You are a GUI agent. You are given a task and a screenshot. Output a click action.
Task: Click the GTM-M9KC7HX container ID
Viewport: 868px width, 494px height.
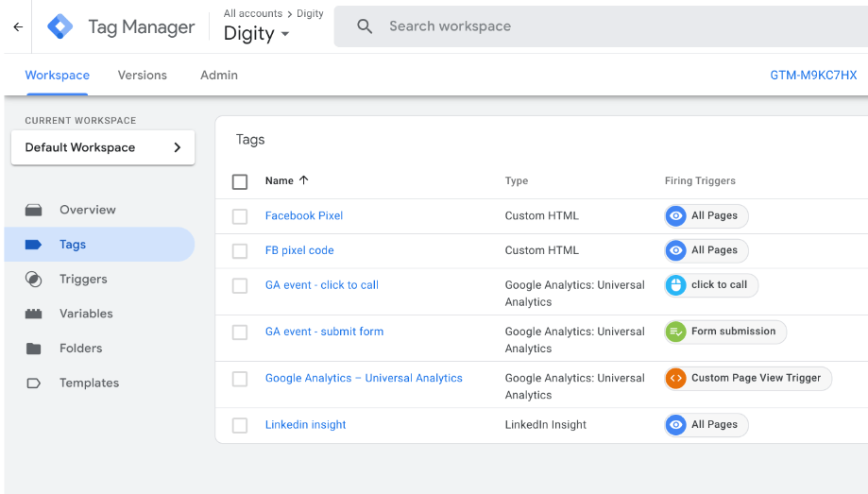[813, 76]
